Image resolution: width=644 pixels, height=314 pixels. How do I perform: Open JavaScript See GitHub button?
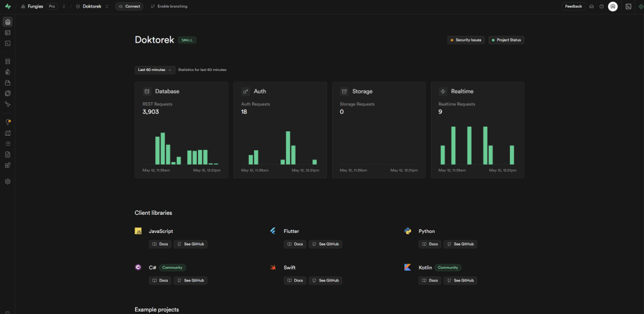tap(191, 244)
